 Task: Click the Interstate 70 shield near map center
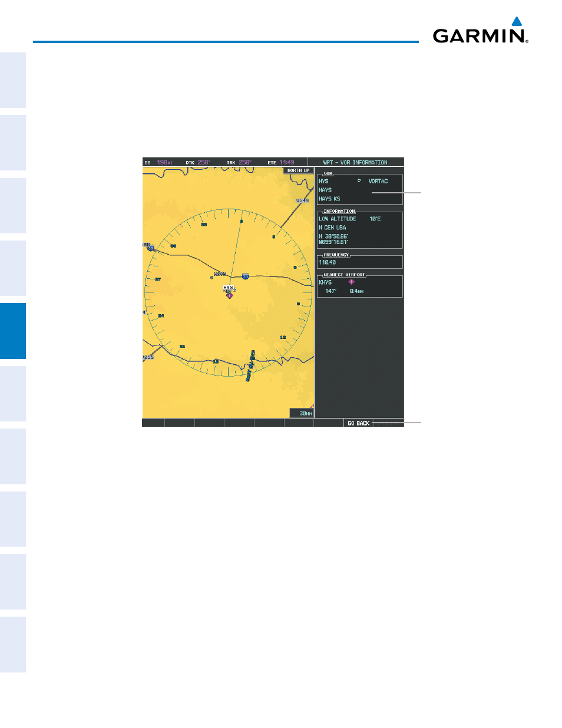[x=245, y=276]
